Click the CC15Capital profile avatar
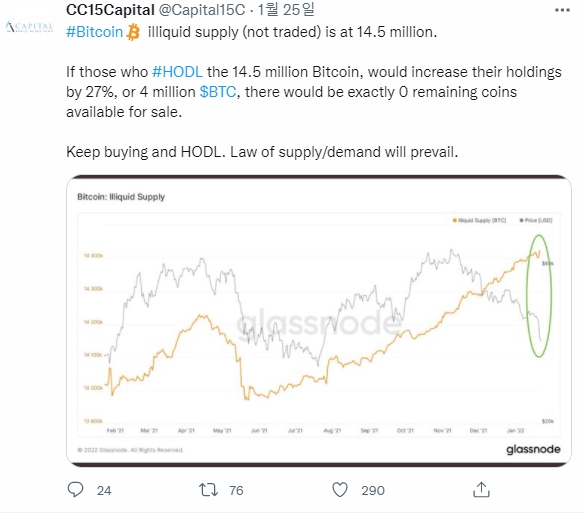Image resolution: width=584 pixels, height=517 pixels. click(29, 27)
